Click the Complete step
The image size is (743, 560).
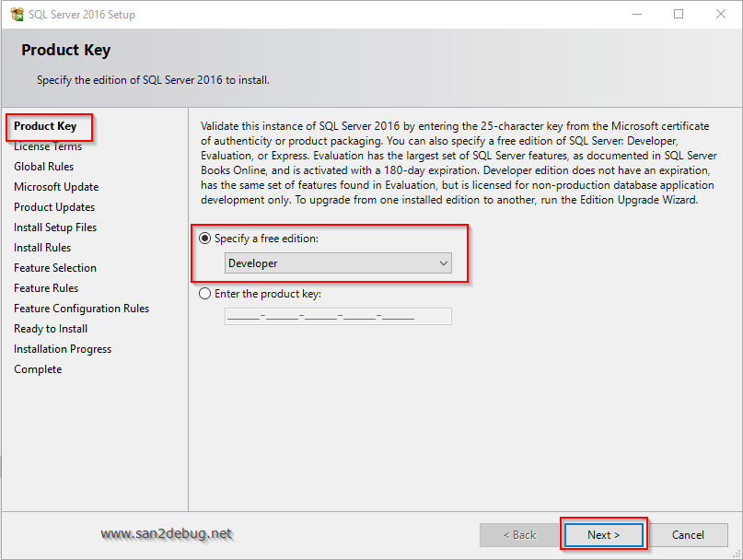(38, 369)
